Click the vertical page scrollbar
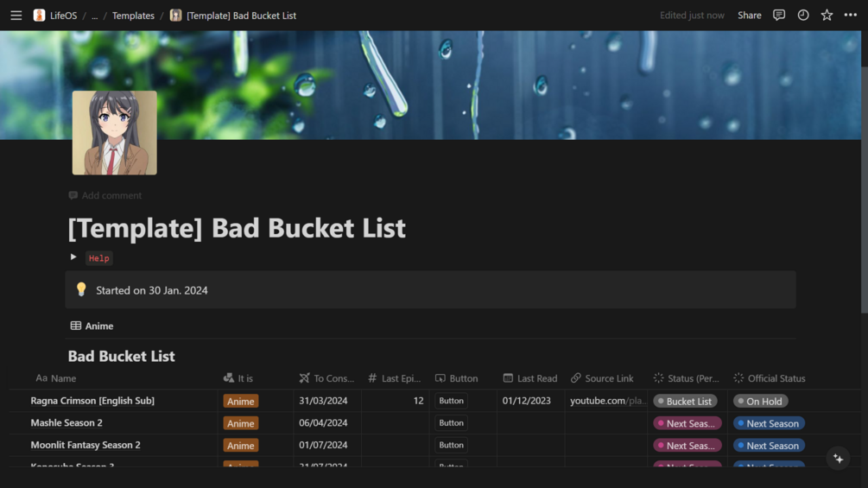 tap(865, 188)
